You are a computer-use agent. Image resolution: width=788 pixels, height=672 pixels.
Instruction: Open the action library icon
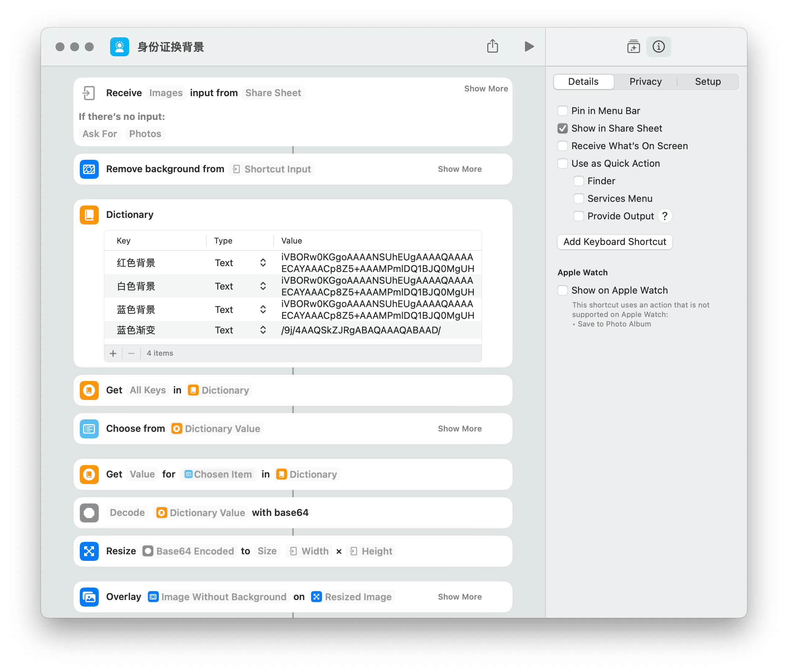[x=633, y=47]
